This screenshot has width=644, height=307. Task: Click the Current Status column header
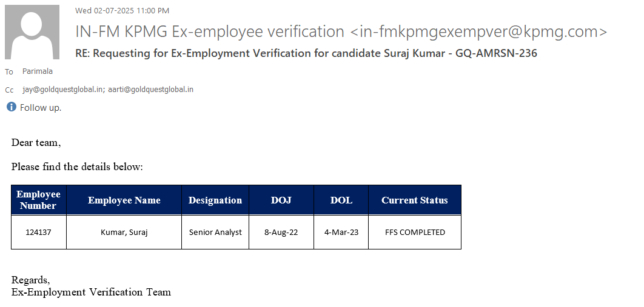pyautogui.click(x=415, y=200)
